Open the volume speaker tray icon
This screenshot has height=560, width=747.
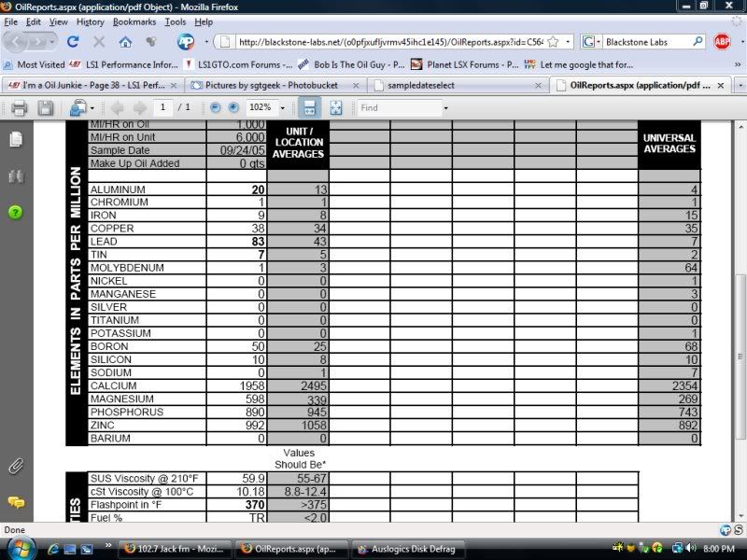691,548
